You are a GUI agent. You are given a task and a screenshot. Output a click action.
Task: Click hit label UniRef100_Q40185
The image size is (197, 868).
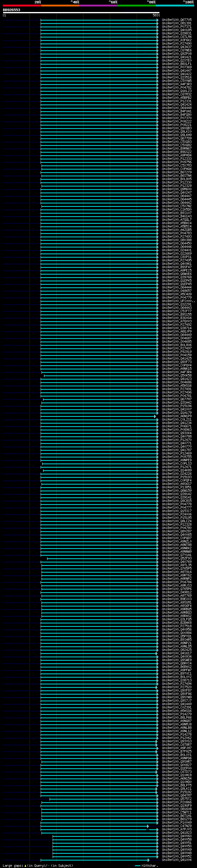click(x=176, y=30)
